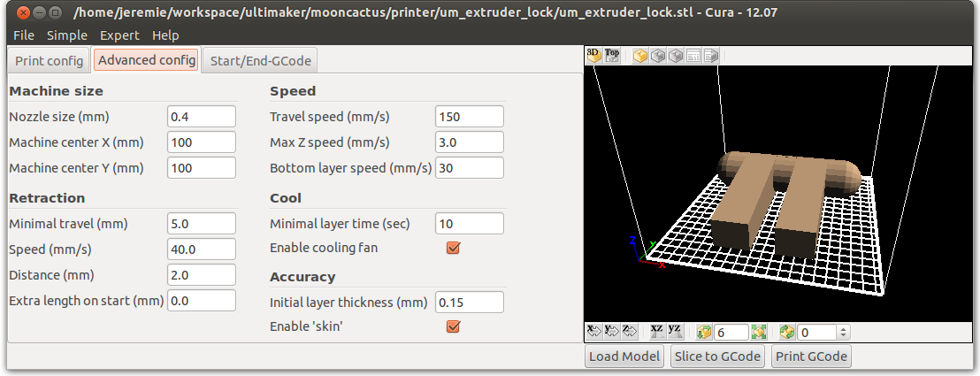This screenshot has width=980, height=376.
Task: Flip the model along the Y axis
Action: (612, 332)
